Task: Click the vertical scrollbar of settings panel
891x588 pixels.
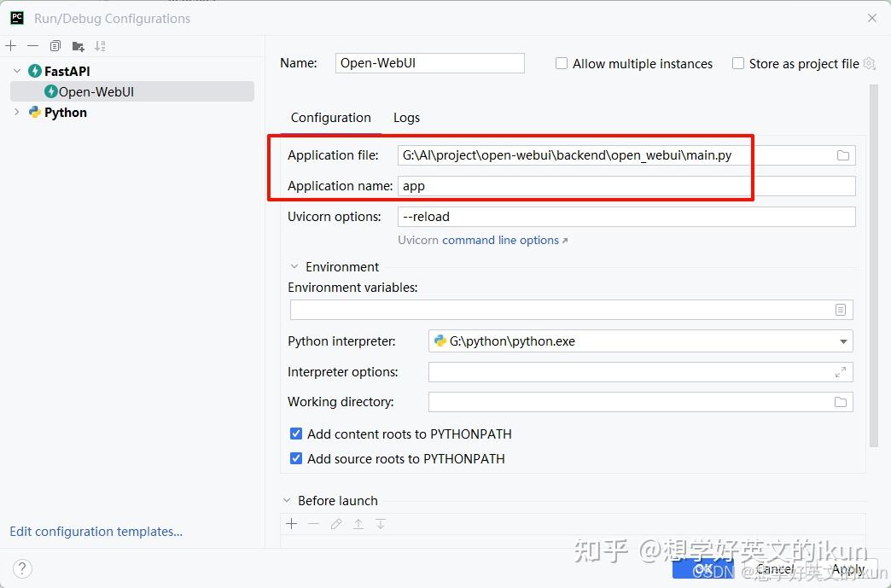Action: [874, 265]
